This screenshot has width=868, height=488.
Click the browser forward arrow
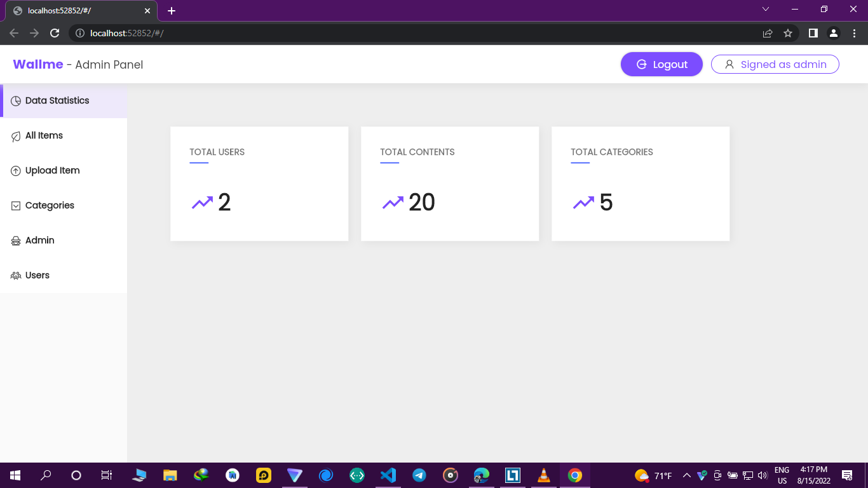34,33
